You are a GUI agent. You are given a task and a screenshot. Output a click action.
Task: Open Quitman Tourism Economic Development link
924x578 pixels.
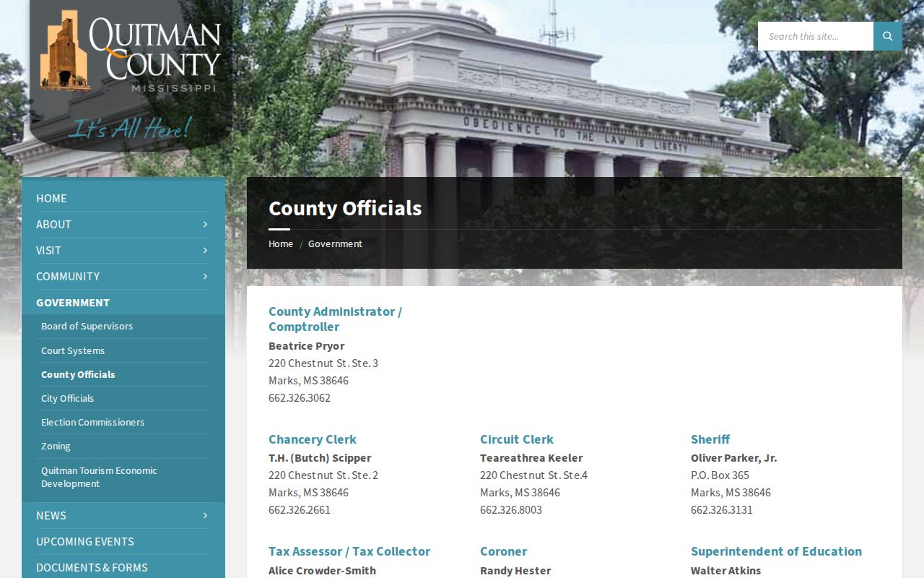[x=99, y=478]
